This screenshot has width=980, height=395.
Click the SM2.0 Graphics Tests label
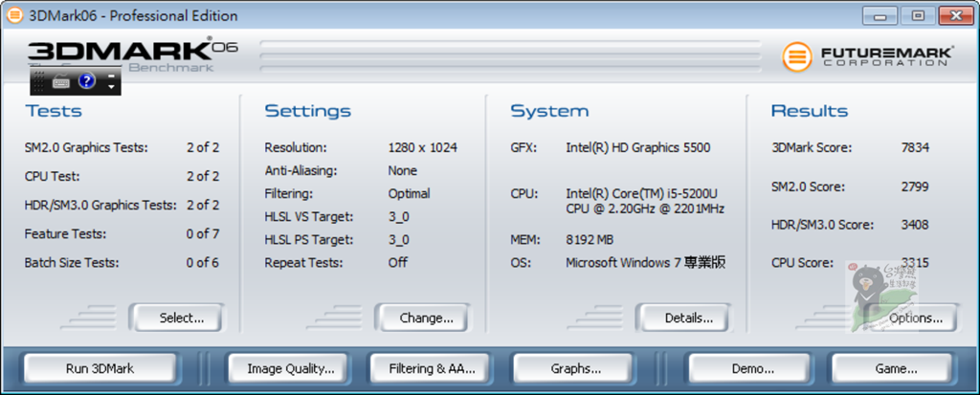[x=86, y=149]
